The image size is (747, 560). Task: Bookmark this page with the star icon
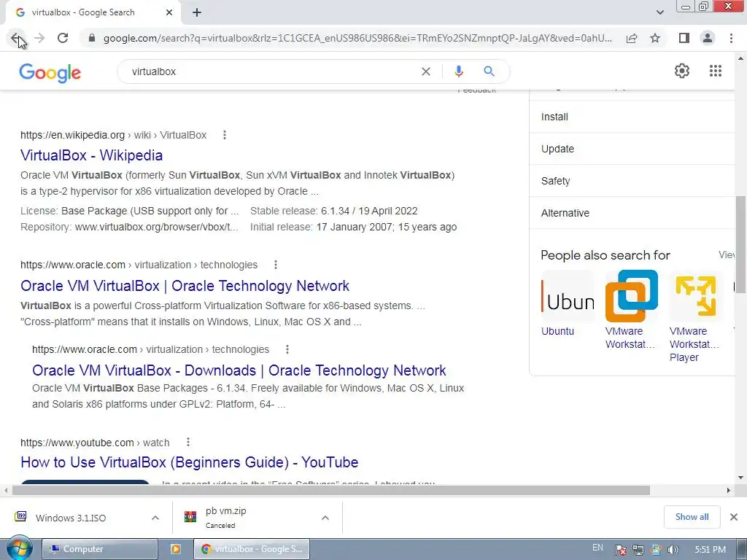coord(655,38)
